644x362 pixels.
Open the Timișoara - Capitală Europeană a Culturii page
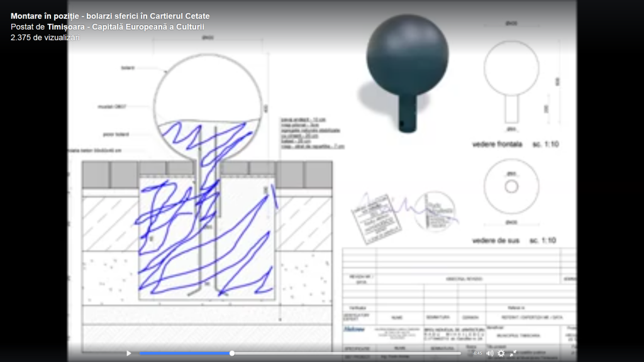click(126, 27)
